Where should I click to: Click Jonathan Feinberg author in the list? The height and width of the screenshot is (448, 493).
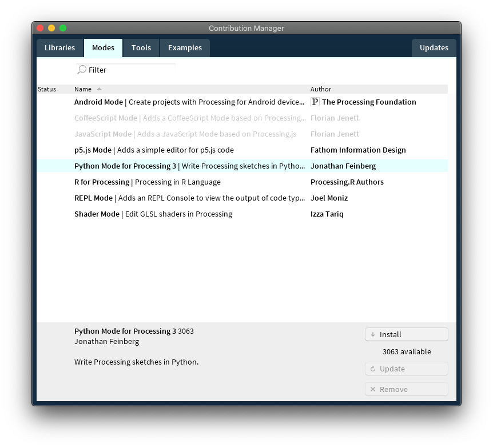click(x=343, y=166)
